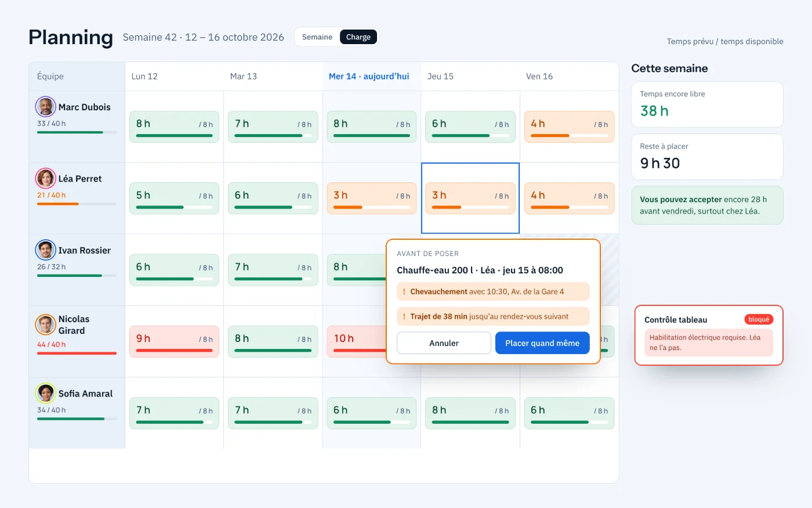Click the "Chauffe-eau 200 l" popup title

[480, 270]
